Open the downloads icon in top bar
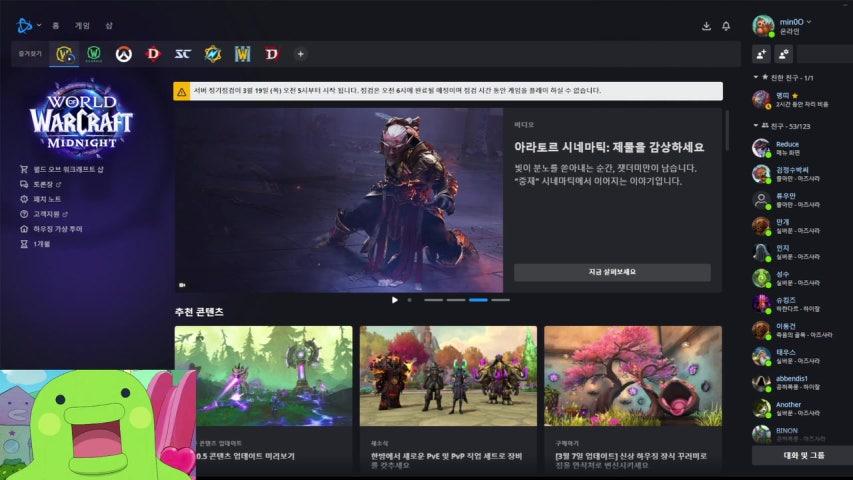This screenshot has height=480, width=853. coord(706,26)
